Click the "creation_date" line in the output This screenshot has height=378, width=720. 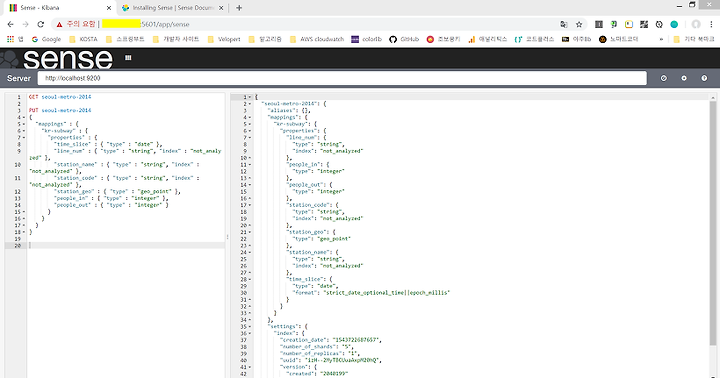pyautogui.click(x=331, y=340)
